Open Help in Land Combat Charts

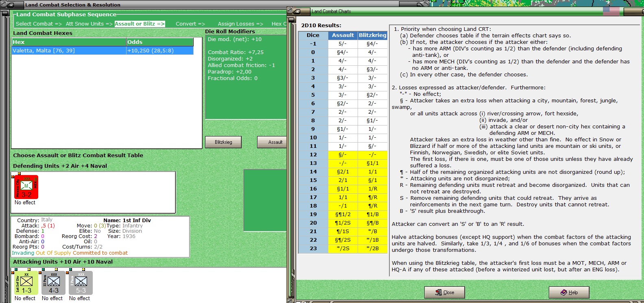569,292
